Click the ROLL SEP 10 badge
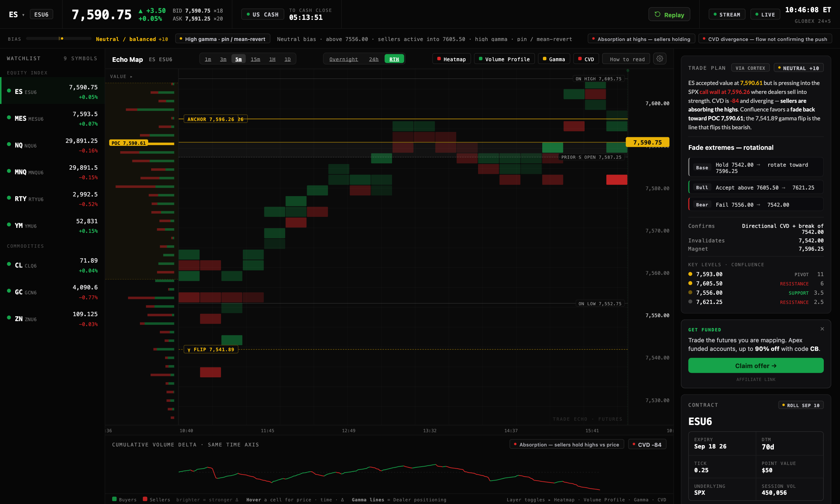The image size is (840, 504). coord(801,405)
